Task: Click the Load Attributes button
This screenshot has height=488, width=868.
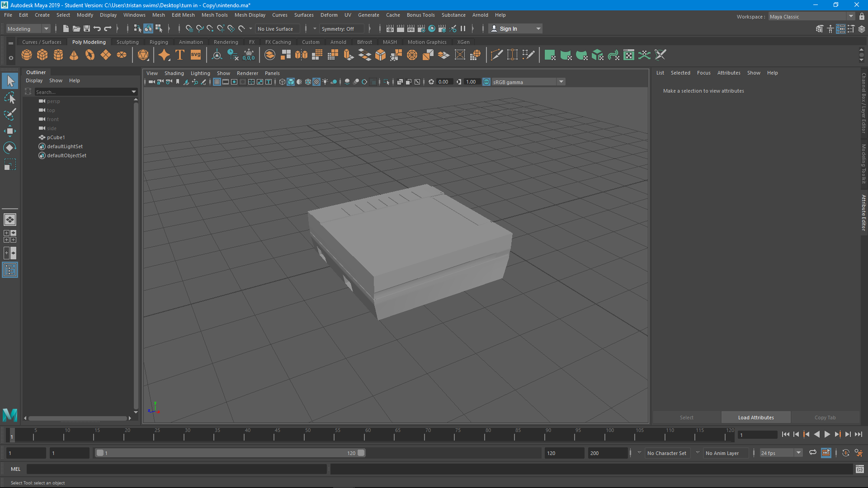Action: pos(756,418)
